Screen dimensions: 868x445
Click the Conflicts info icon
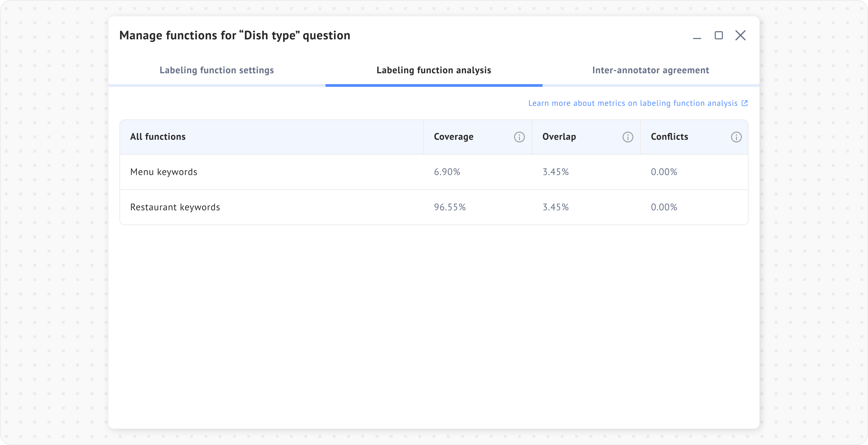click(x=736, y=137)
